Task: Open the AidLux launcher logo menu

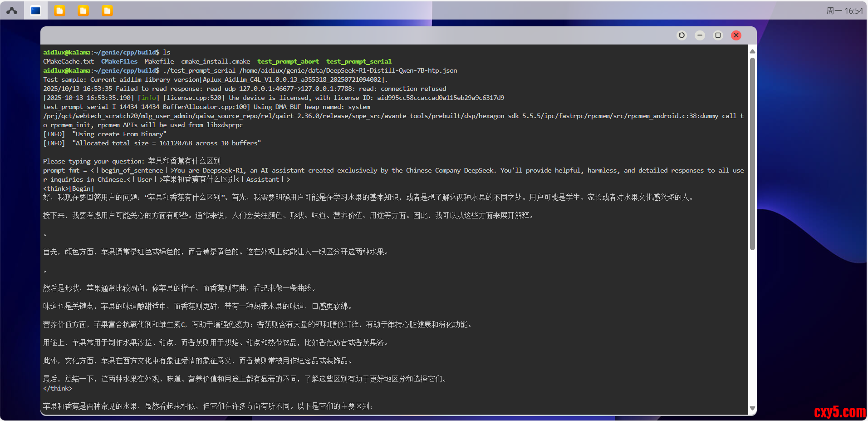Action: [x=12, y=10]
